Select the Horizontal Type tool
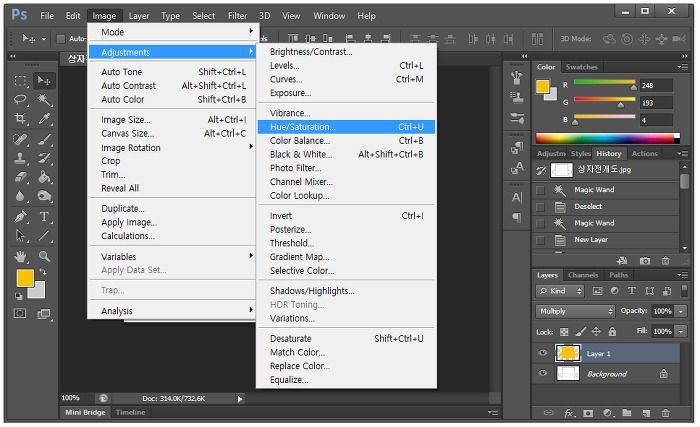The height and width of the screenshot is (427, 700). [44, 217]
